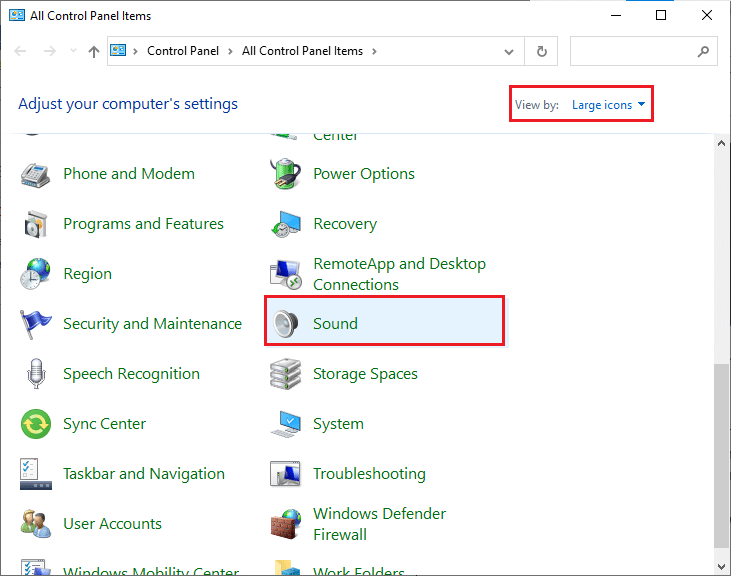The height and width of the screenshot is (576, 731).
Task: Open the Troubleshooting link
Action: (369, 474)
